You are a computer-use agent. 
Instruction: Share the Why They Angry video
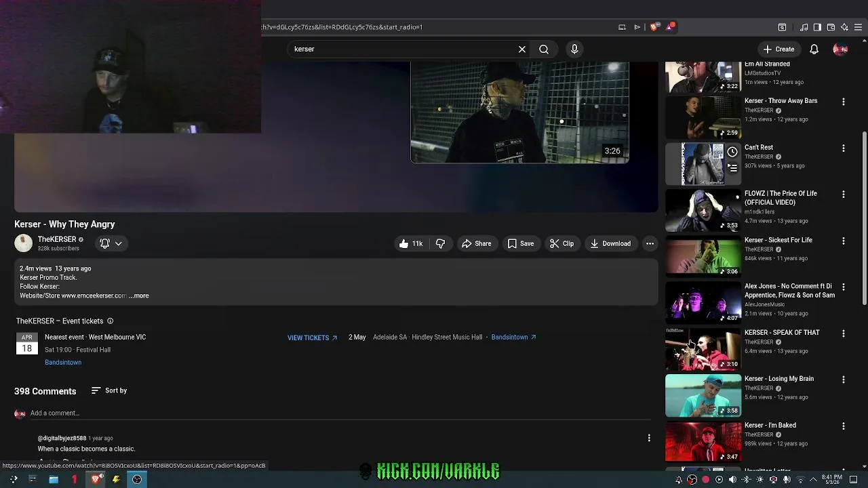click(476, 243)
